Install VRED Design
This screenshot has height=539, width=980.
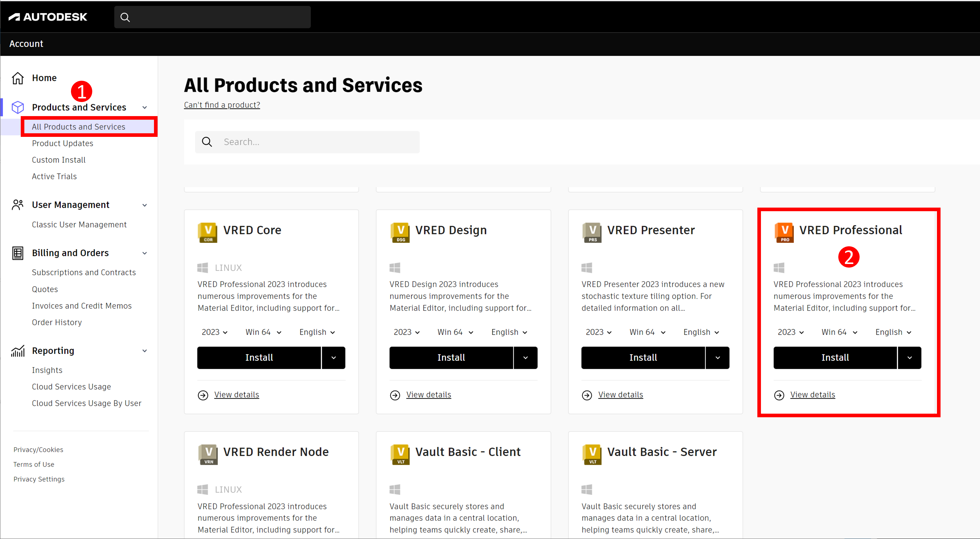(x=451, y=358)
